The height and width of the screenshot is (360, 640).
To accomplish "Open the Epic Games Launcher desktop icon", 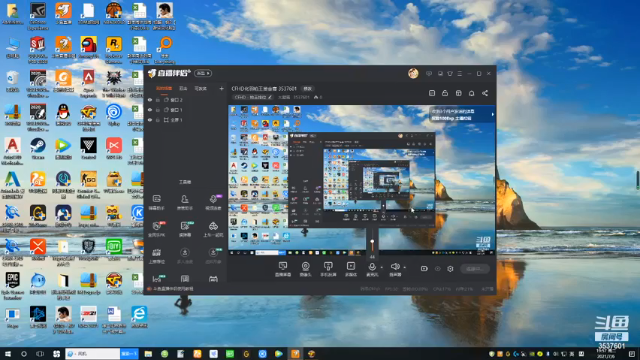I will pyautogui.click(x=12, y=286).
